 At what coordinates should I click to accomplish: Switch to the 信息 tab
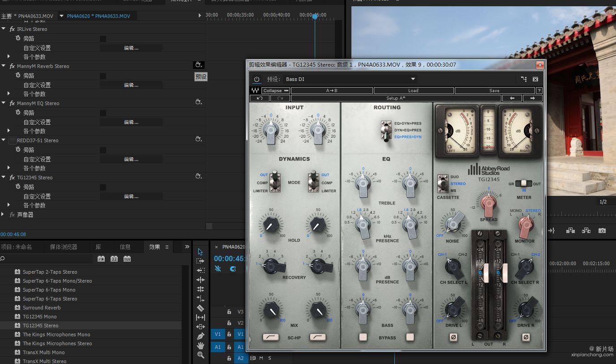pyautogui.click(x=125, y=247)
